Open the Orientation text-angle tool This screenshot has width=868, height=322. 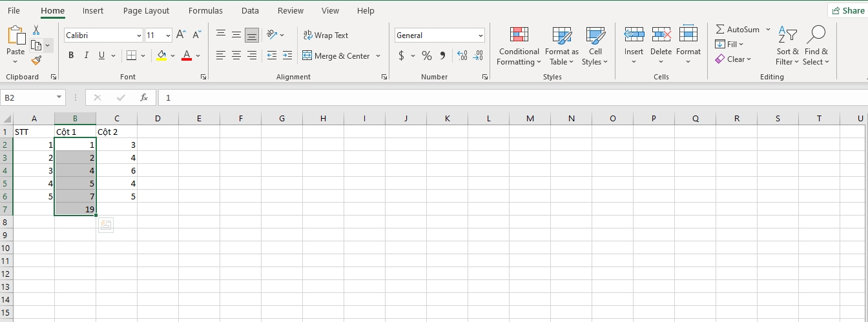272,35
